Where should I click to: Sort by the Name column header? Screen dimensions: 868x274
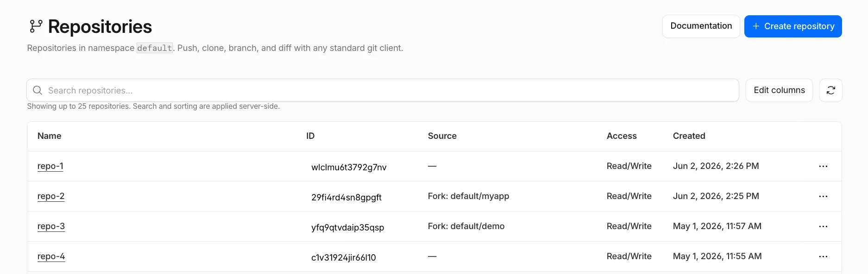tap(50, 136)
